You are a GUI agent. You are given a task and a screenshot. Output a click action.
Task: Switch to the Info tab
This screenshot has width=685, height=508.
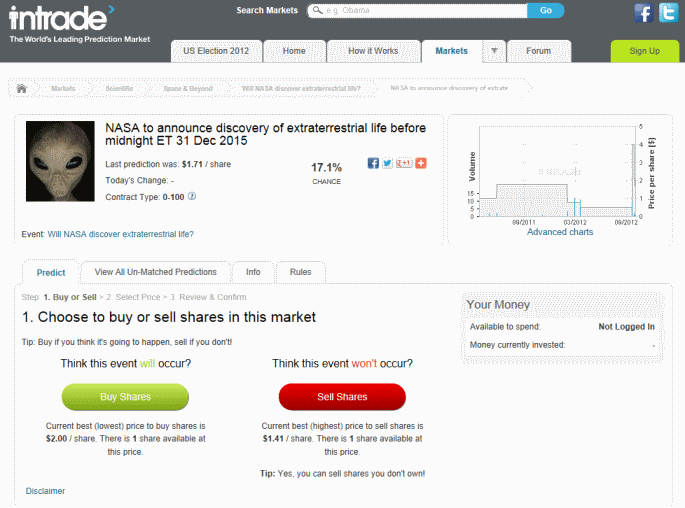click(x=253, y=272)
